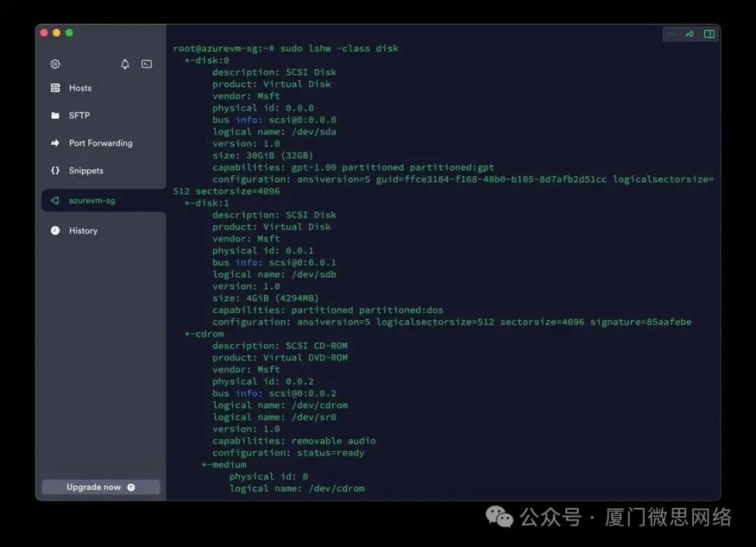Image resolution: width=756 pixels, height=547 pixels.
Task: Click the '512 sectorsize=4096' wrapped line
Action: [x=227, y=192]
